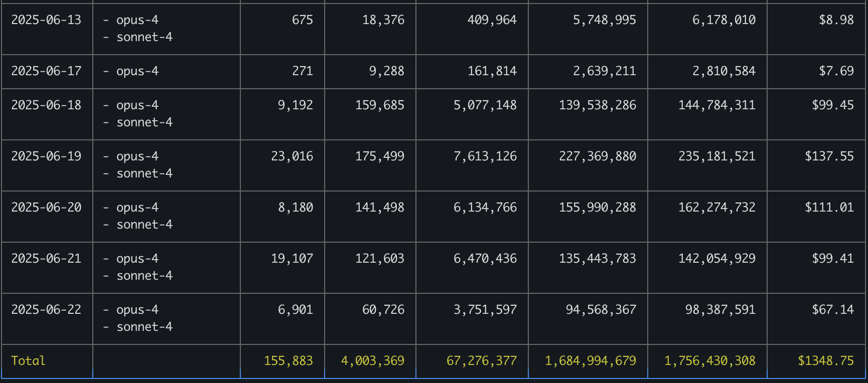This screenshot has width=868, height=383.
Task: Click the 2025-06-13 date cell
Action: (46, 20)
